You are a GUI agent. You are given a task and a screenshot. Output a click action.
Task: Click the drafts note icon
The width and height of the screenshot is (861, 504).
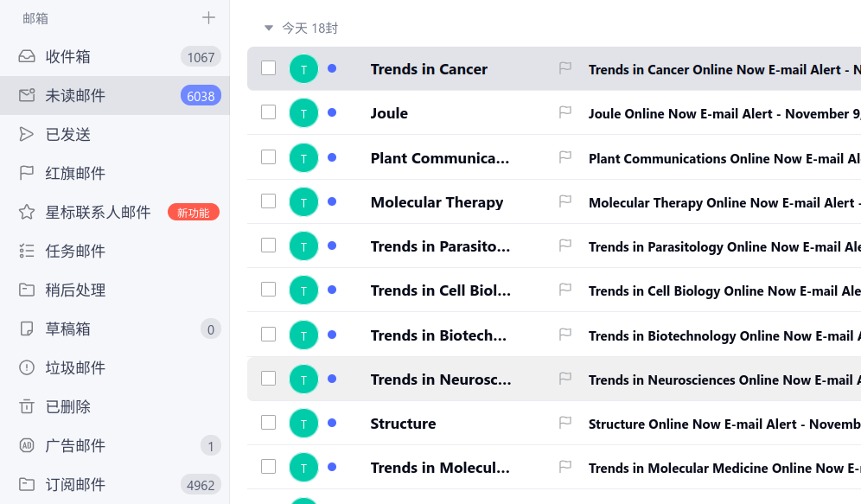(x=26, y=329)
